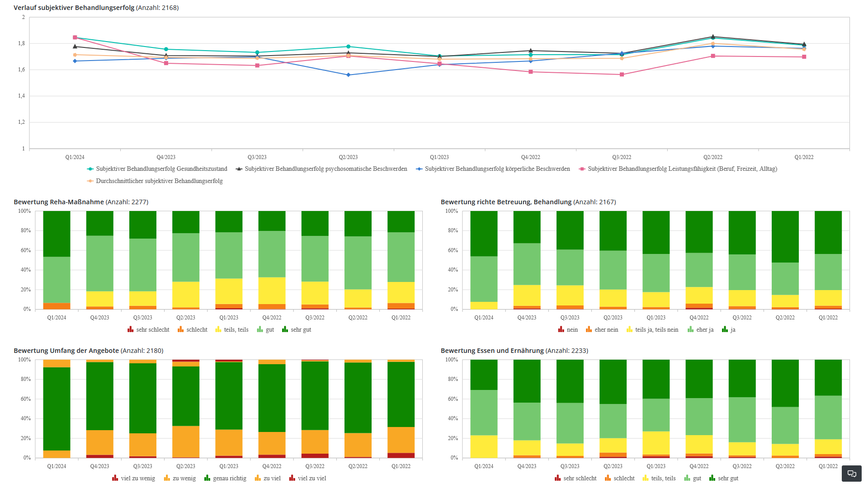
Task: Click Q3/2022 pink Leistungsfähigkeit data point
Action: (622, 75)
